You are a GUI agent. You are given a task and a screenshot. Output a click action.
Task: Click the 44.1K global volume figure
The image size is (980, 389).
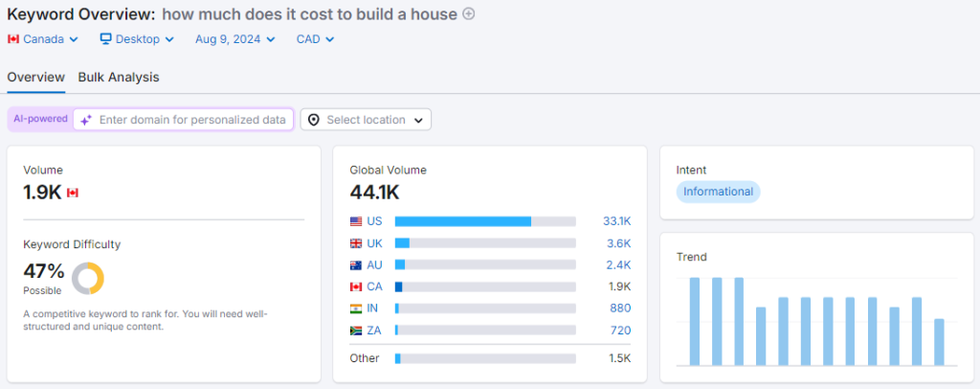pyautogui.click(x=374, y=193)
